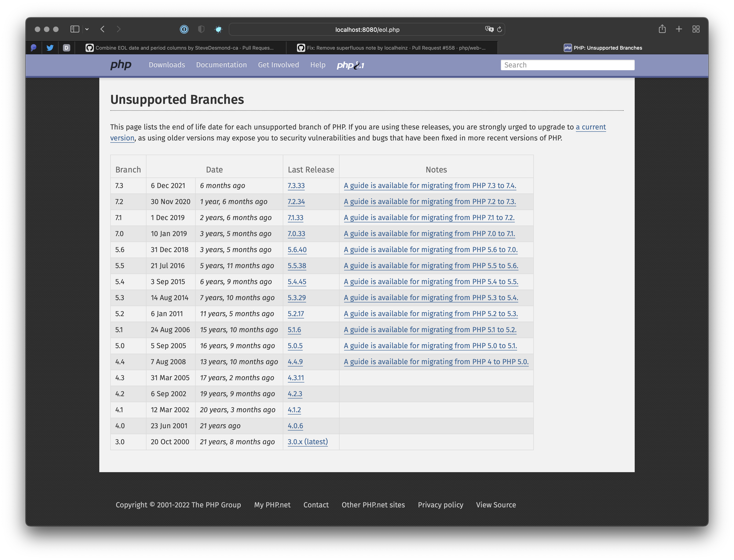Reload the page with refresh icon
Screen dimensions: 734x560
(x=499, y=29)
